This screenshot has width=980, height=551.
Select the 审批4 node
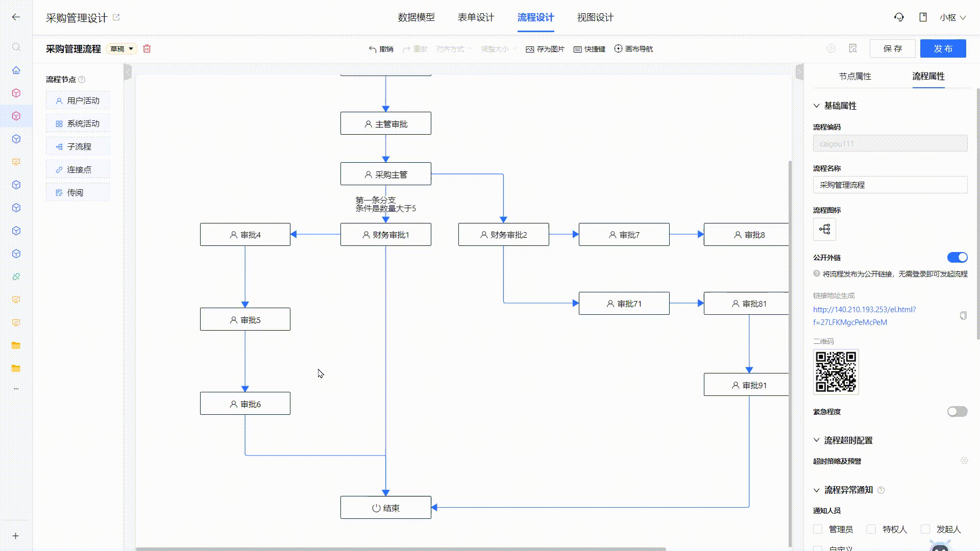pos(245,234)
